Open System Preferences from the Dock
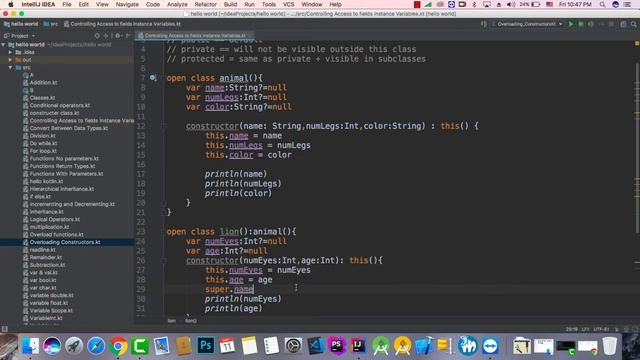This screenshot has width=640, height=360. (x=293, y=346)
